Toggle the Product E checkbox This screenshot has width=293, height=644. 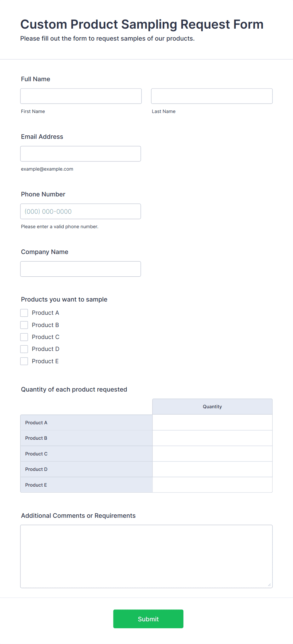pos(24,361)
